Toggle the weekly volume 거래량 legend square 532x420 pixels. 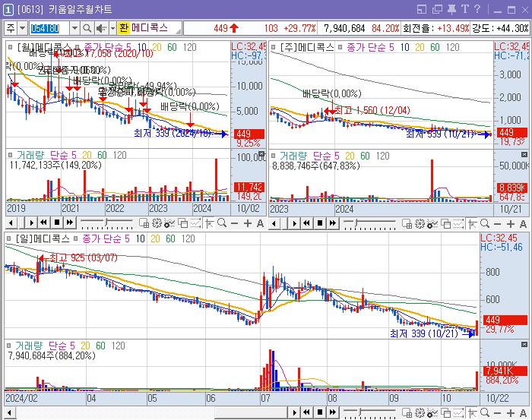coord(273,156)
